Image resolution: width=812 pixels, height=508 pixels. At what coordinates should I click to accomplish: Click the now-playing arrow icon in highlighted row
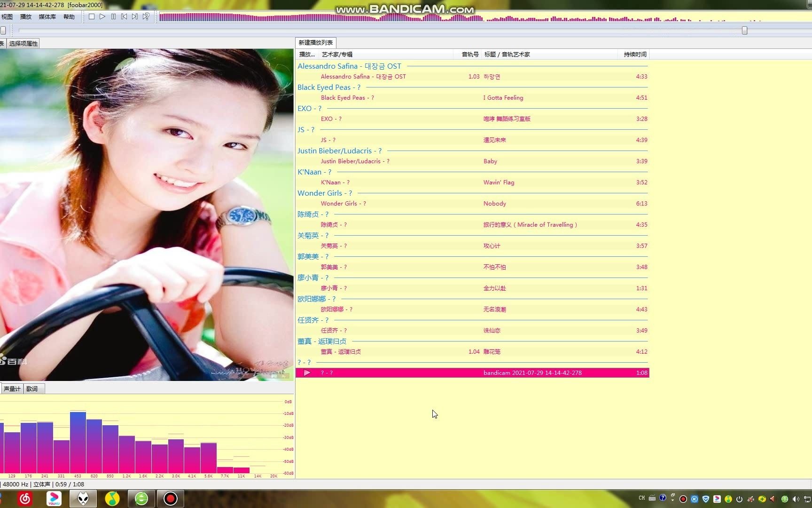[x=307, y=373]
